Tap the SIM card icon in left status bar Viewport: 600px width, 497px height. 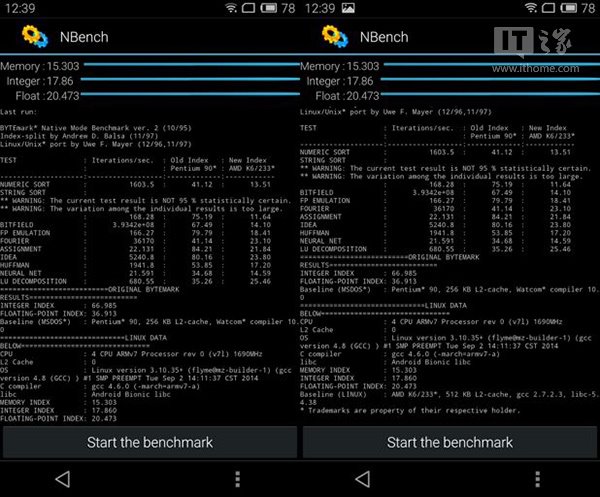[x=248, y=8]
